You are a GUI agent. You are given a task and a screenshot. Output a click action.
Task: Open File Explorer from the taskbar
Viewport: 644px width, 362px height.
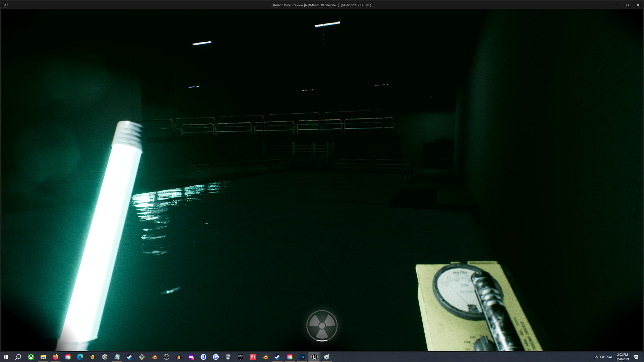(44, 357)
